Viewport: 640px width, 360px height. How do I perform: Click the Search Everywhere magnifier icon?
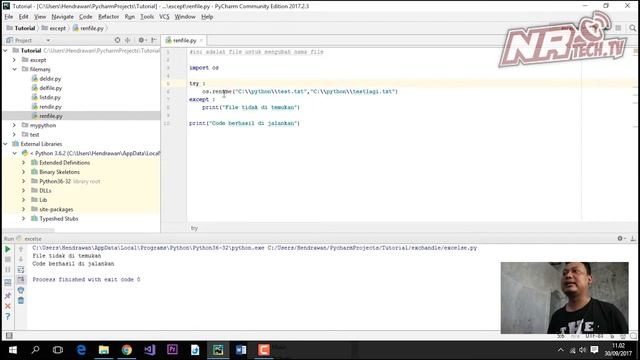coord(632,28)
